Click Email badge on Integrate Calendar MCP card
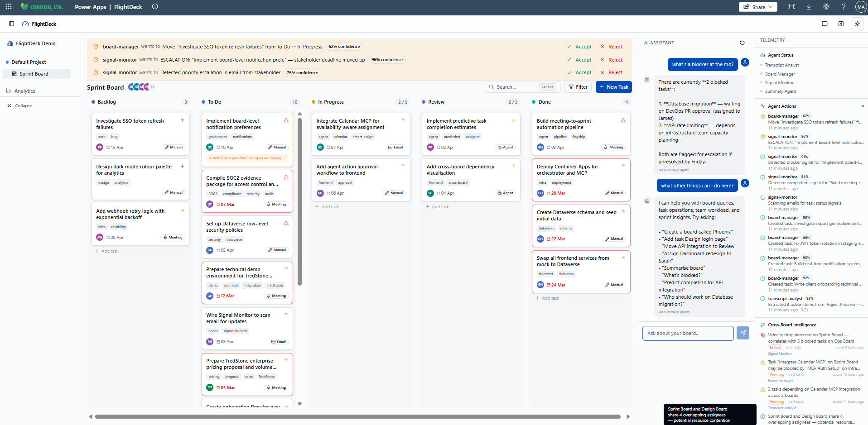 (395, 147)
